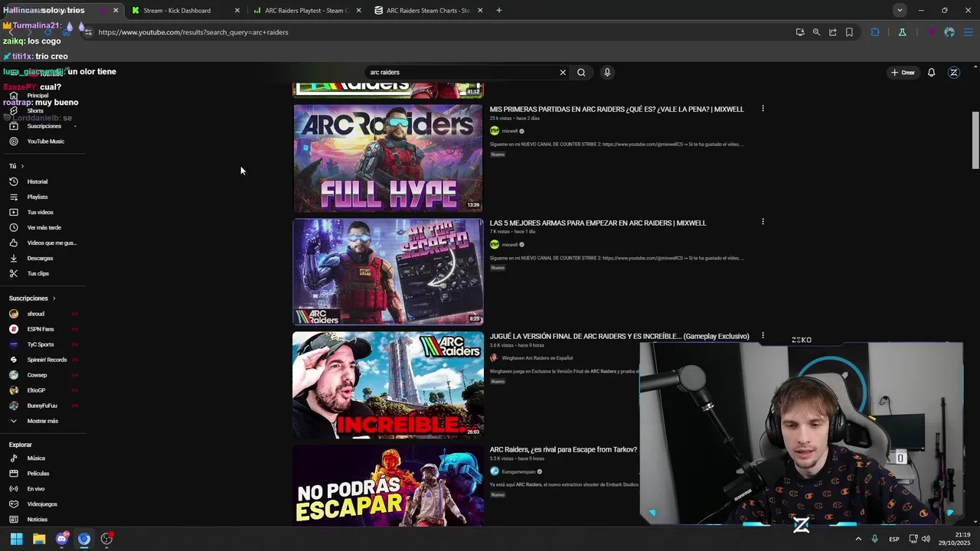Switch to the ARC Raiders Playtest Steam tab
The image size is (980, 551).
[x=306, y=11]
